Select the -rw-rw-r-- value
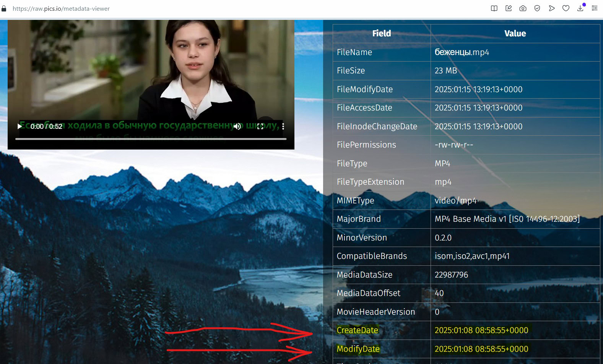This screenshot has width=603, height=364. [x=454, y=145]
